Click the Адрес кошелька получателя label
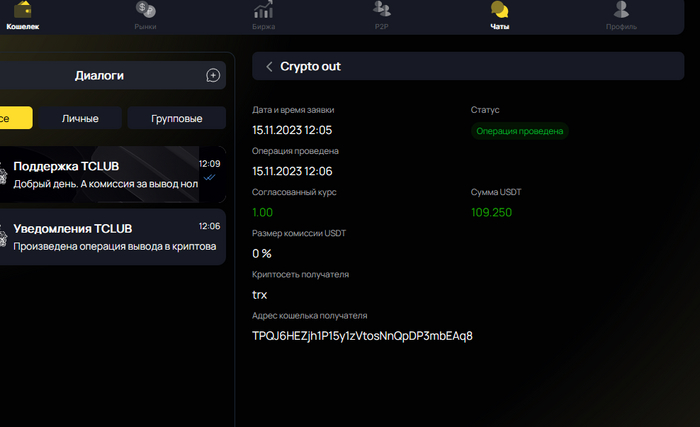Viewport: 700px width, 427px height. point(309,315)
